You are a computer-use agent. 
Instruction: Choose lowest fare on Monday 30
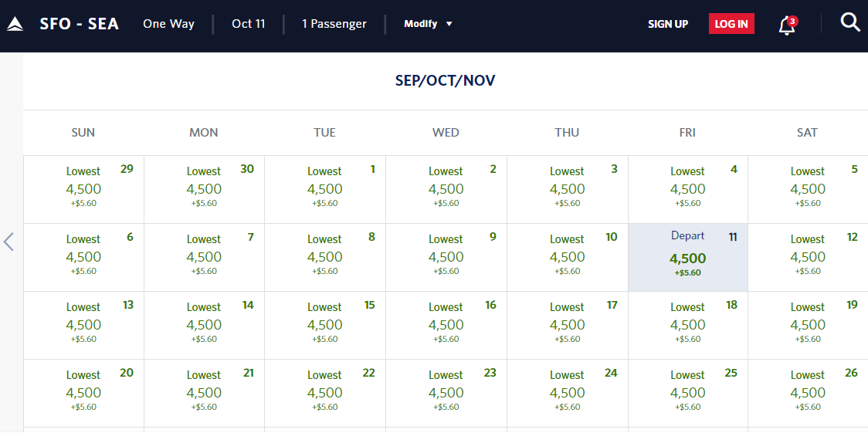[x=205, y=189]
